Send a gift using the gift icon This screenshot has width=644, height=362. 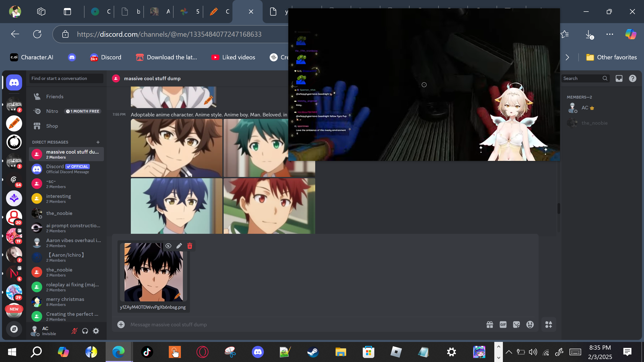pyautogui.click(x=490, y=325)
